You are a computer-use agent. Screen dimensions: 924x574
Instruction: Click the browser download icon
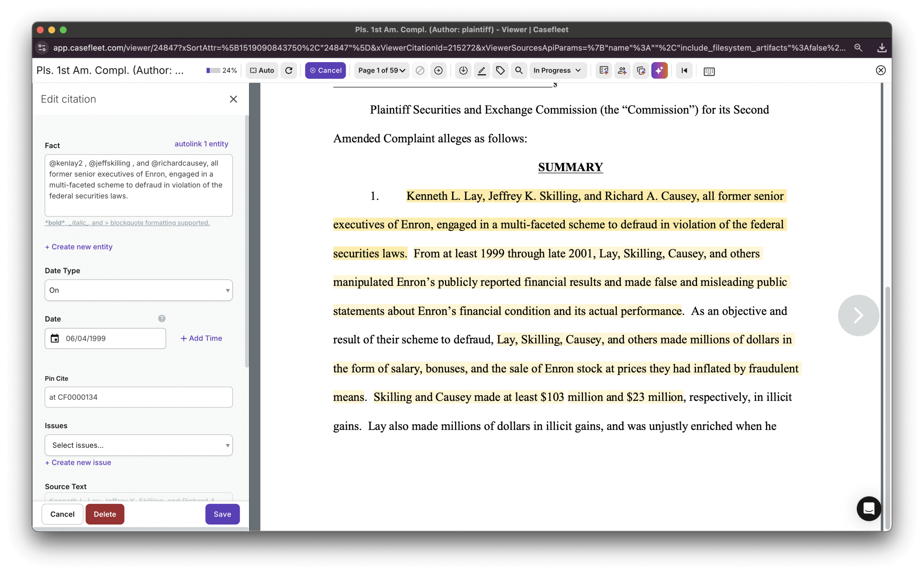pos(881,48)
